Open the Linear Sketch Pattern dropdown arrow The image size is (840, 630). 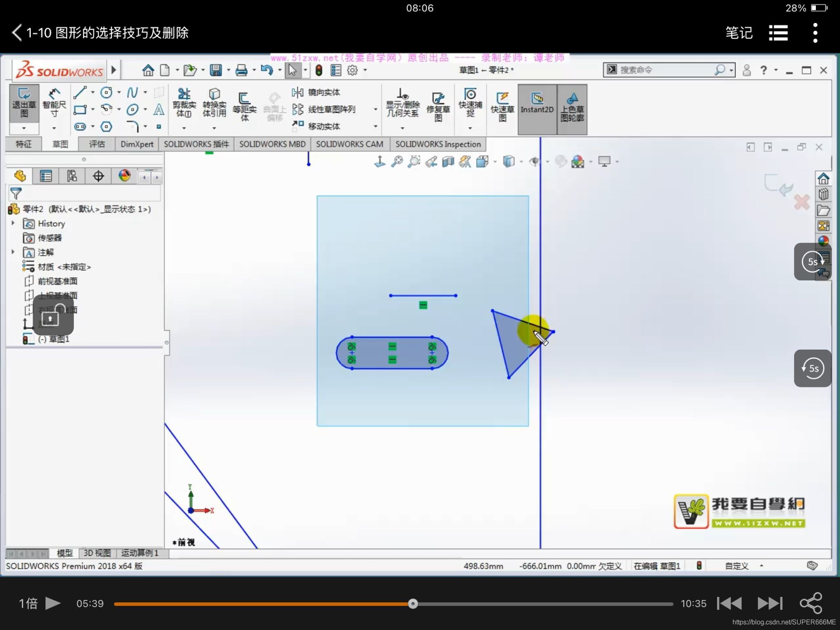tap(375, 109)
